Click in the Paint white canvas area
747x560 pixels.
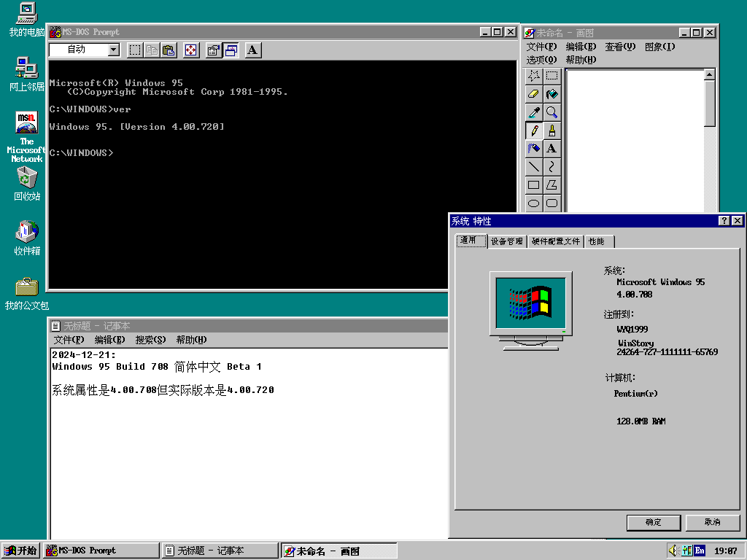pos(635,141)
